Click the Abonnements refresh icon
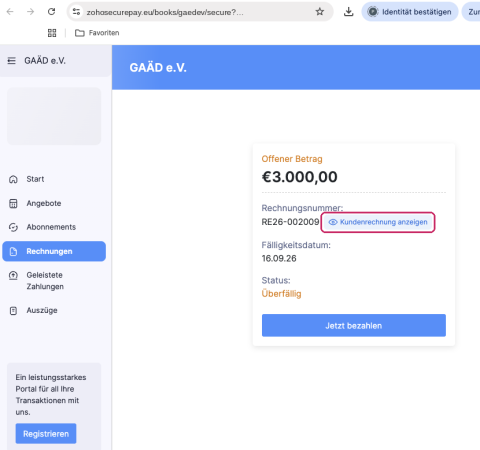This screenshot has width=480, height=450. (x=13, y=227)
